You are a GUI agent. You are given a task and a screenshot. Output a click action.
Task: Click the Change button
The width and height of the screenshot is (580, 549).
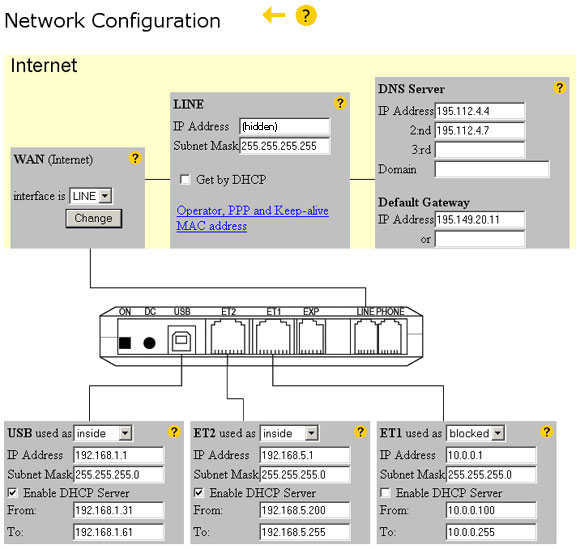[x=94, y=218]
